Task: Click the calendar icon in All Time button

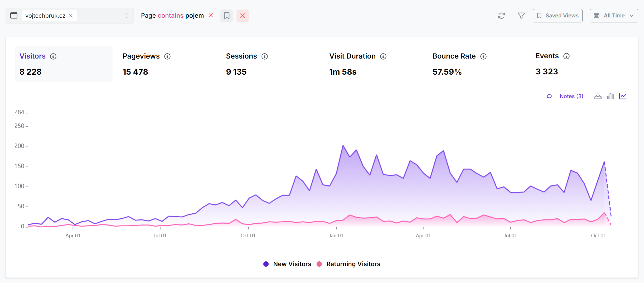Action: [597, 16]
